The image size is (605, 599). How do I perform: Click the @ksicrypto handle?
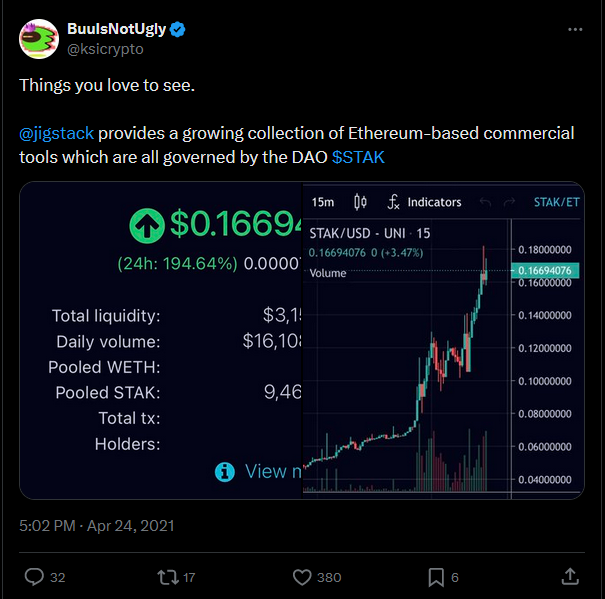(105, 49)
